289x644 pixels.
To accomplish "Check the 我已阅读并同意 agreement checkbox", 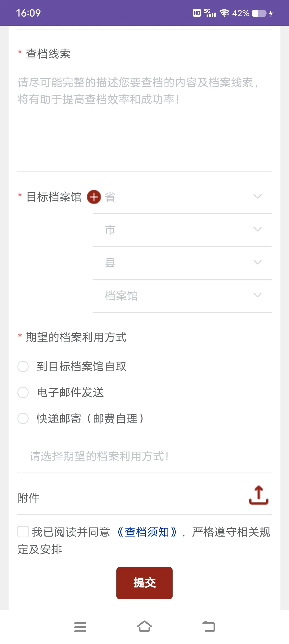I will pyautogui.click(x=23, y=532).
